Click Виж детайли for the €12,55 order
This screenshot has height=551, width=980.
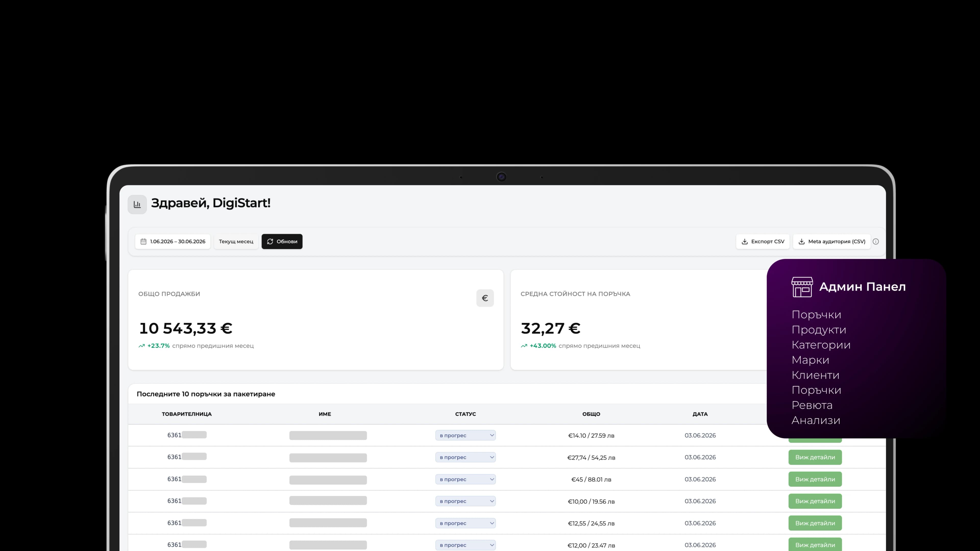click(x=815, y=523)
